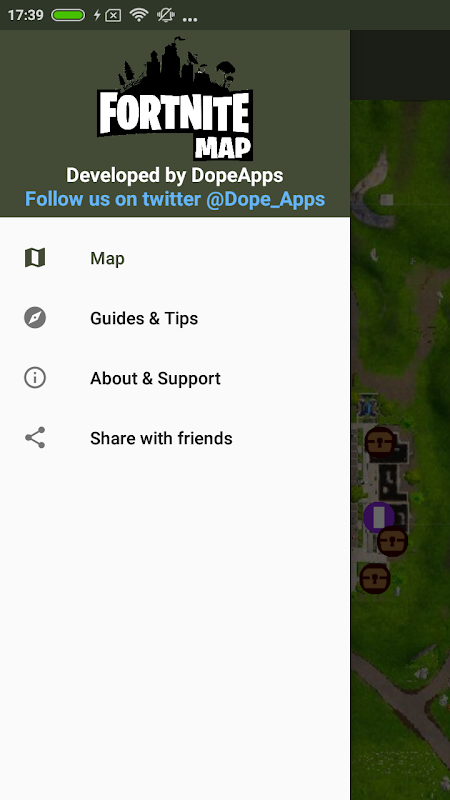Open the Map menu item
450x800 pixels.
pyautogui.click(x=175, y=258)
